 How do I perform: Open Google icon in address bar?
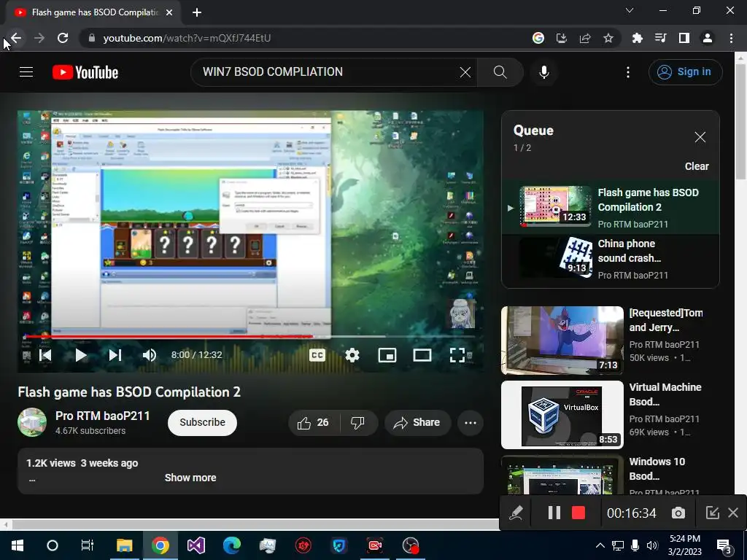click(538, 38)
